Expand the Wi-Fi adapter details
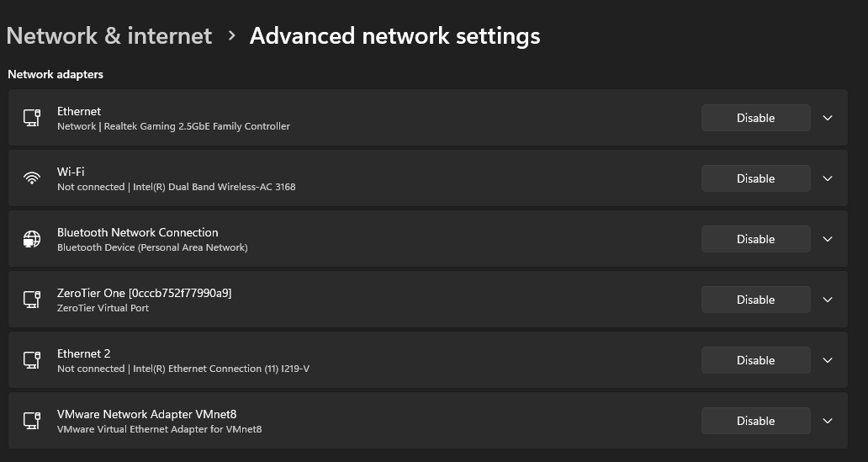This screenshot has width=868, height=462. click(828, 178)
